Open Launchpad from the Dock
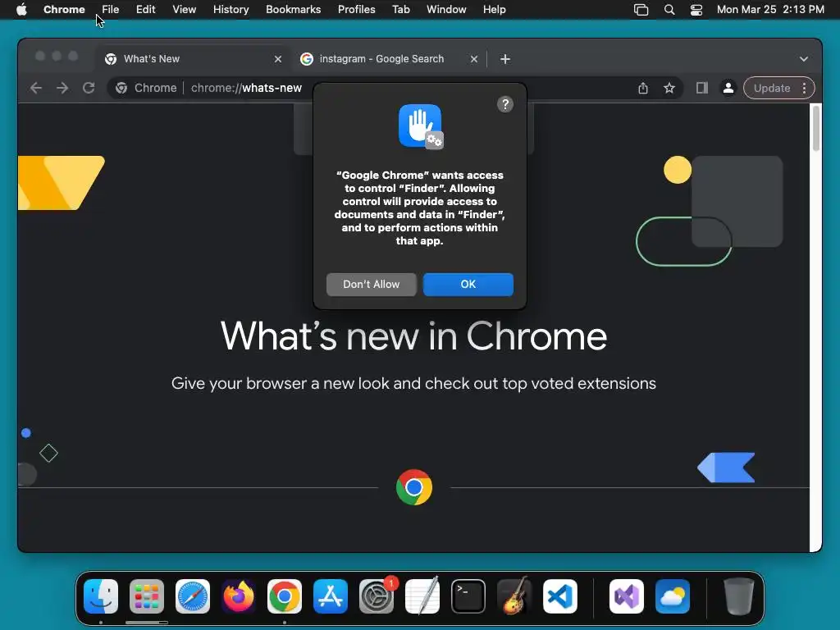The height and width of the screenshot is (630, 840). [147, 596]
